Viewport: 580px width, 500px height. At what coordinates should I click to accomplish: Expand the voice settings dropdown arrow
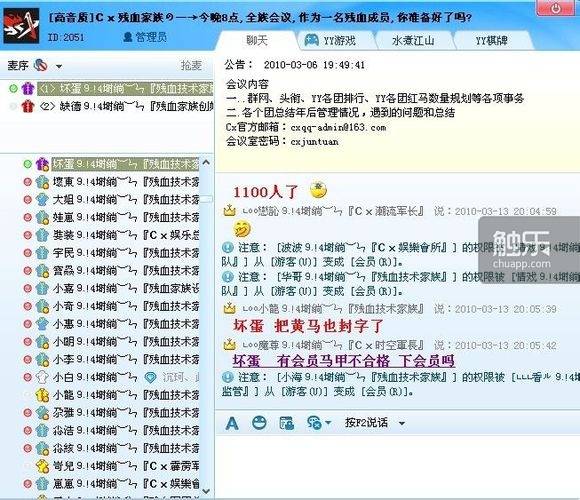coord(328,422)
